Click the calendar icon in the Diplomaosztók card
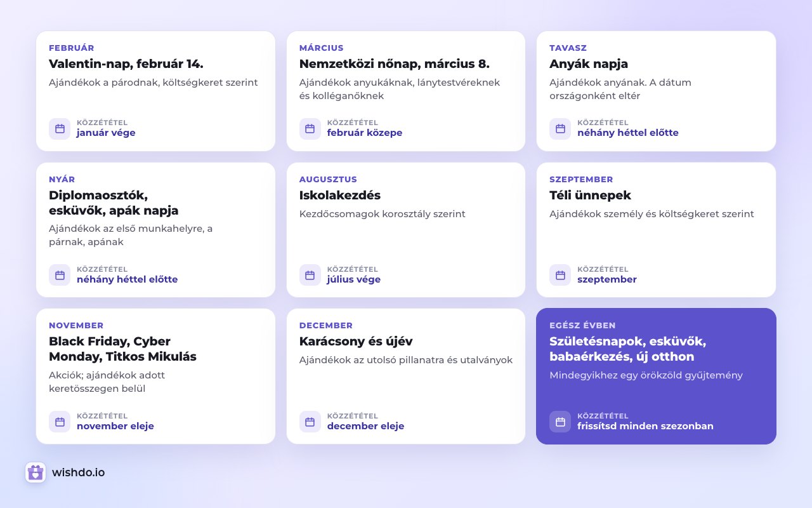This screenshot has height=508, width=812. coord(60,275)
